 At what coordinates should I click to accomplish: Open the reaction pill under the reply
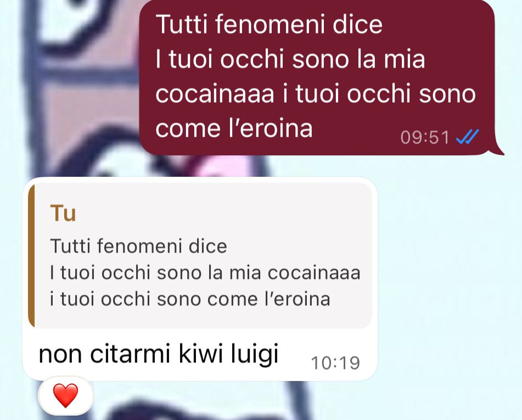[x=65, y=396]
